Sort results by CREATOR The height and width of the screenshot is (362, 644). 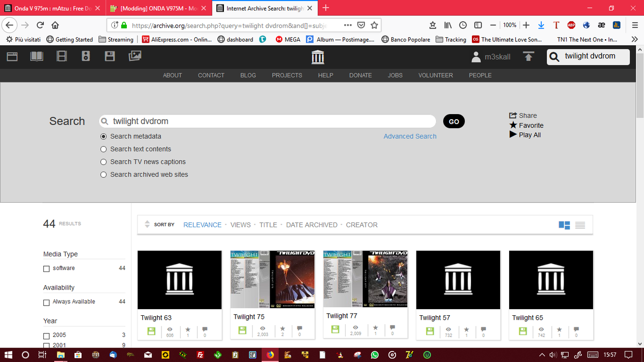point(362,225)
